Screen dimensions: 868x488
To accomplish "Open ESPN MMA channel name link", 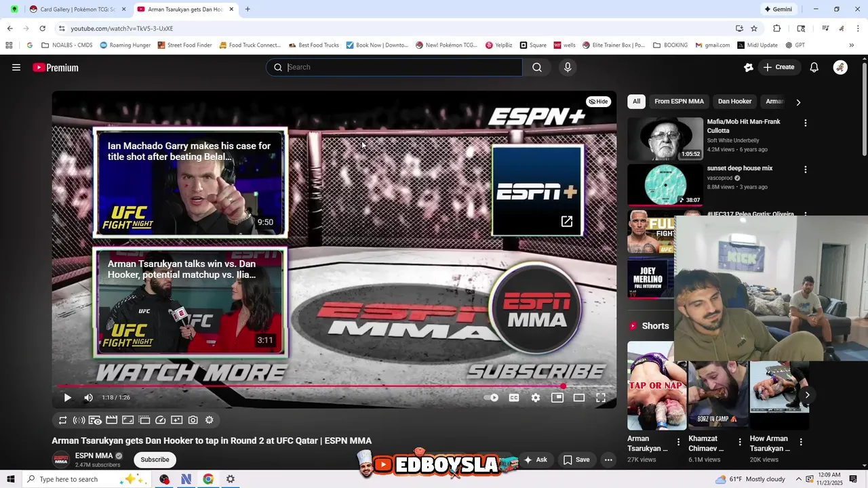I will click(x=94, y=455).
